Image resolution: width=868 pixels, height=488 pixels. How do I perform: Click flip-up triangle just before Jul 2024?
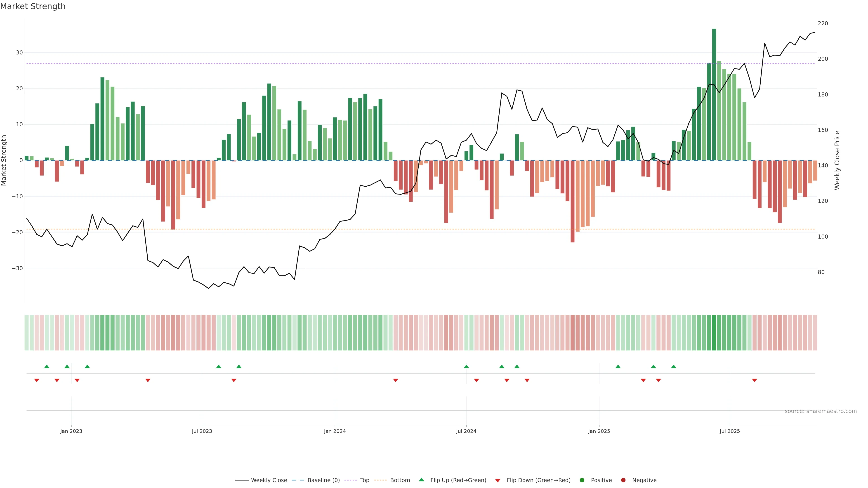tap(466, 366)
